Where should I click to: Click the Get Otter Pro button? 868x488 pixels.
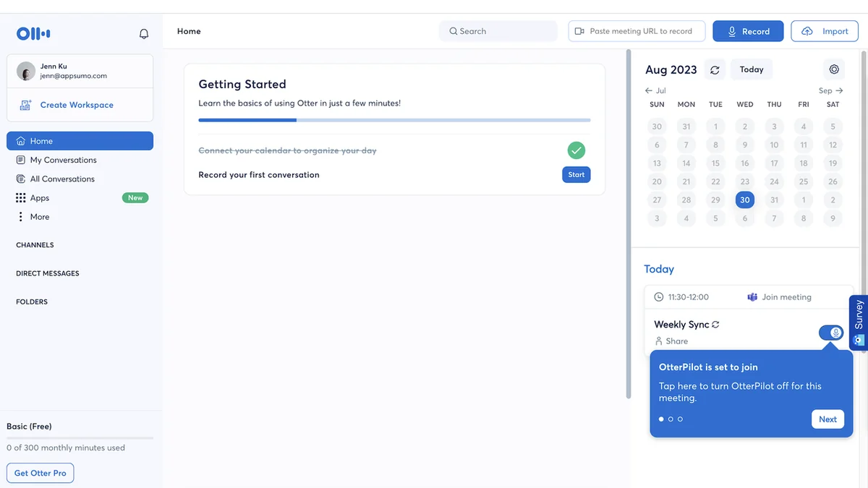click(40, 473)
